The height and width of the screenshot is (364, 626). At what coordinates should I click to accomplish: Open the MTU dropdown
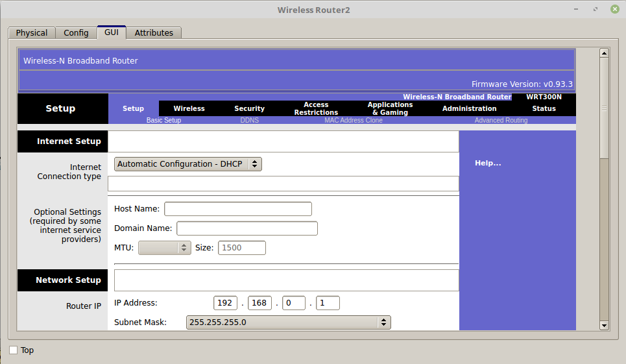pos(165,248)
